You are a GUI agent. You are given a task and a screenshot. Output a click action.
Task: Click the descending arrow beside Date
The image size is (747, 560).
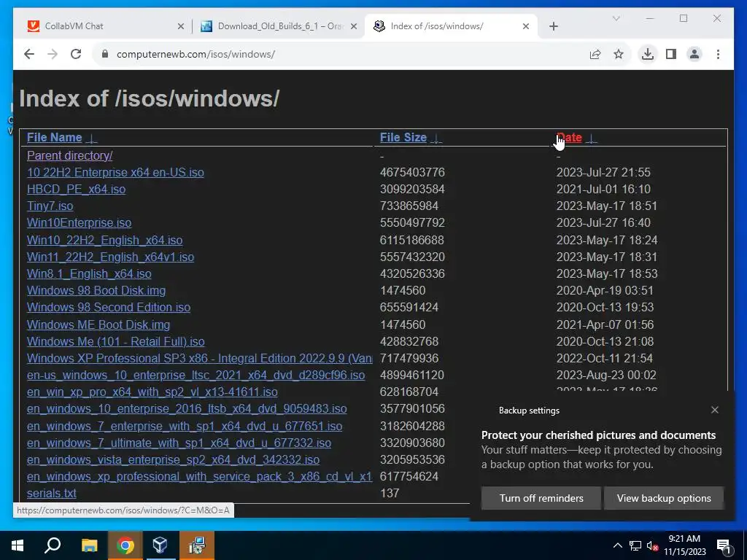coord(591,139)
